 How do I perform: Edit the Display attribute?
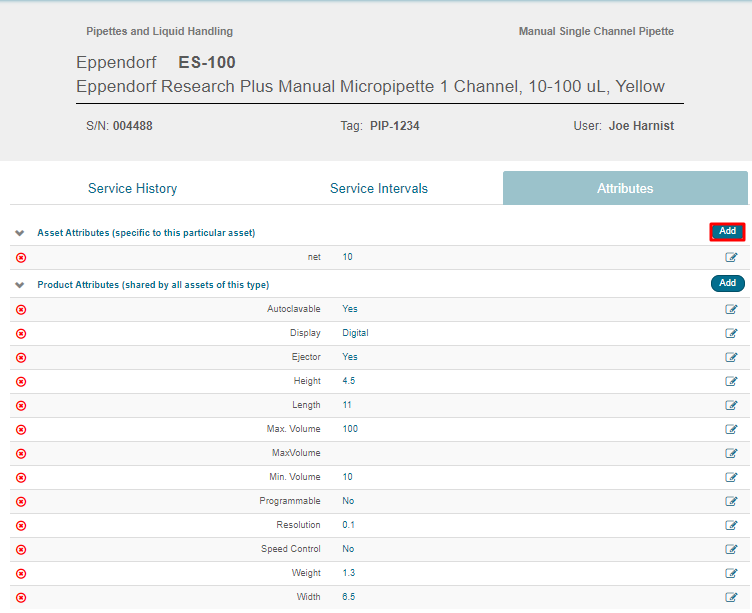(x=731, y=333)
